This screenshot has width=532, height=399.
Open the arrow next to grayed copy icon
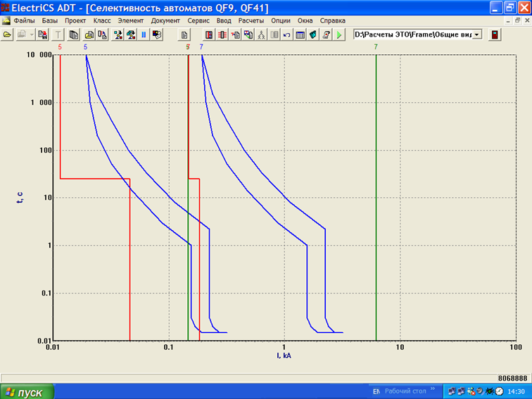(x=32, y=34)
